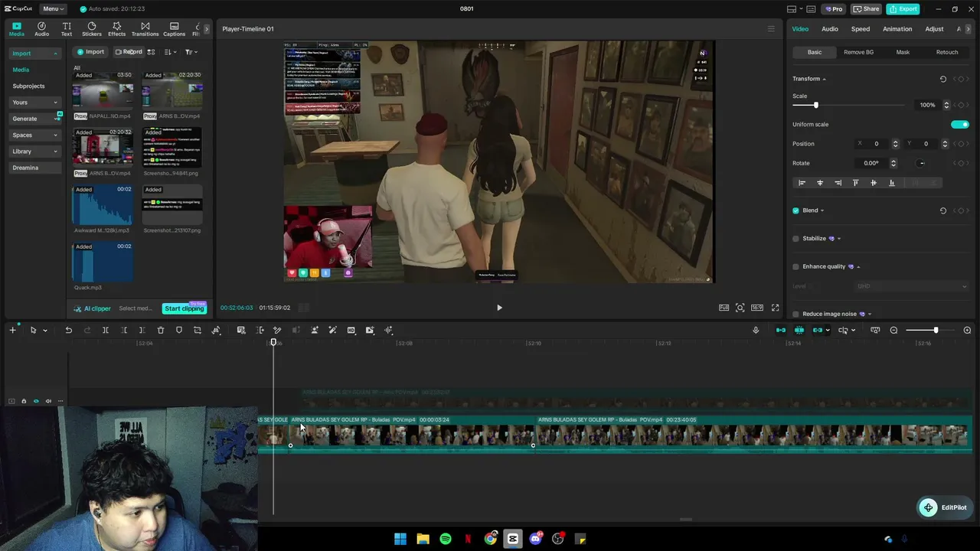Click the Record button in media panel
Screen dimensions: 980x551
click(129, 52)
